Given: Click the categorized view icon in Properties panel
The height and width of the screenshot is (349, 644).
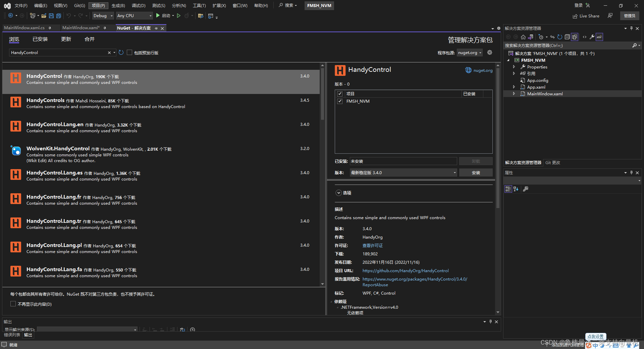Looking at the screenshot, I should pyautogui.click(x=508, y=189).
